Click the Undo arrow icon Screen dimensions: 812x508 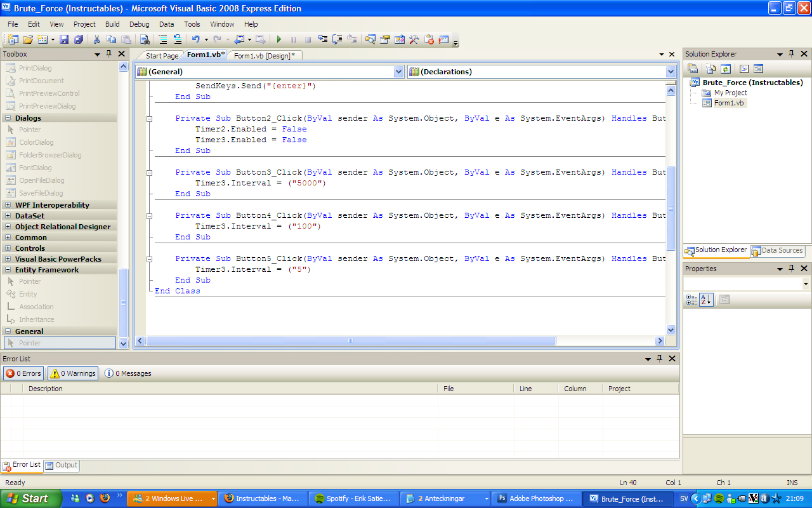[196, 39]
